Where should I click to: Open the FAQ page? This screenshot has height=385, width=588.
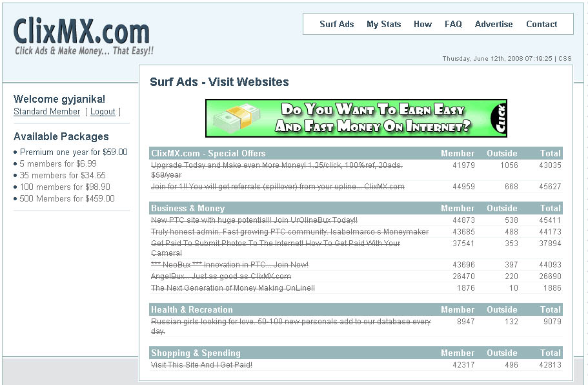(x=453, y=24)
